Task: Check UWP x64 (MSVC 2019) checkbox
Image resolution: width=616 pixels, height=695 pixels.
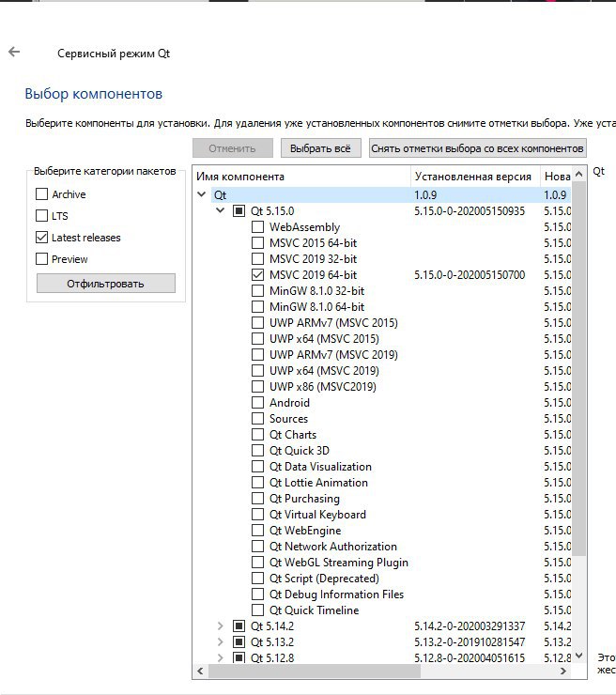Action: pyautogui.click(x=257, y=371)
